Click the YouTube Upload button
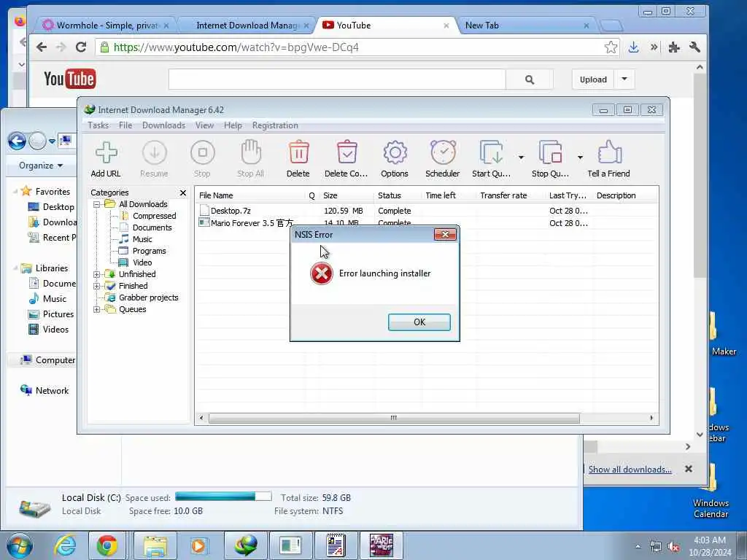Screen dimensions: 747x560 [x=593, y=79]
